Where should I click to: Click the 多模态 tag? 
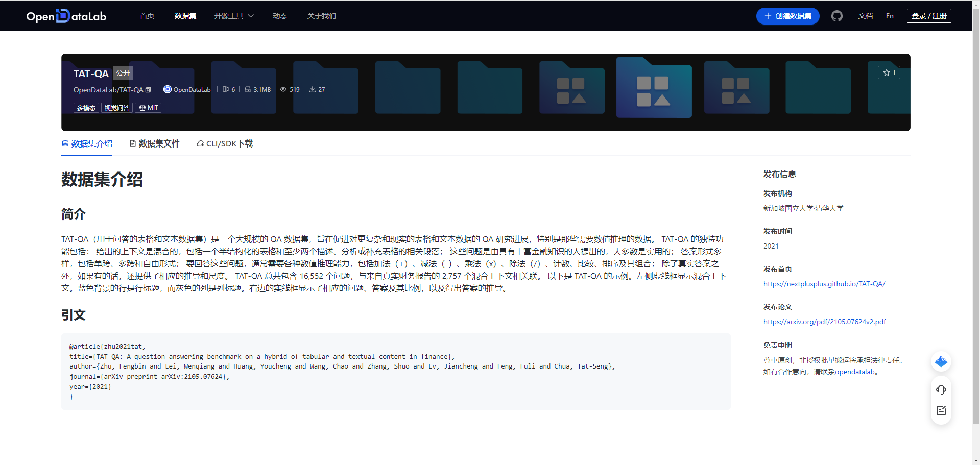tap(86, 108)
